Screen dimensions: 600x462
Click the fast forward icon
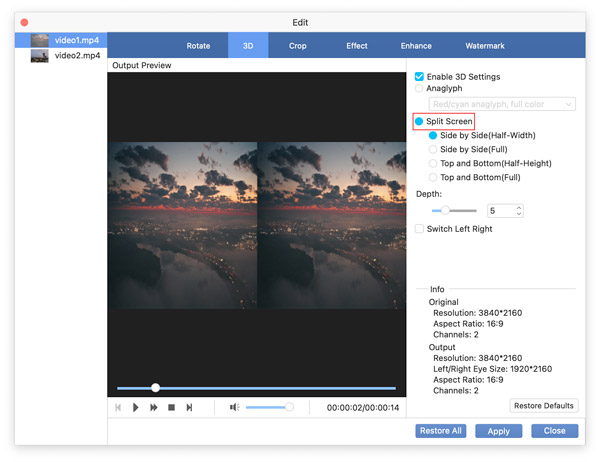click(153, 408)
